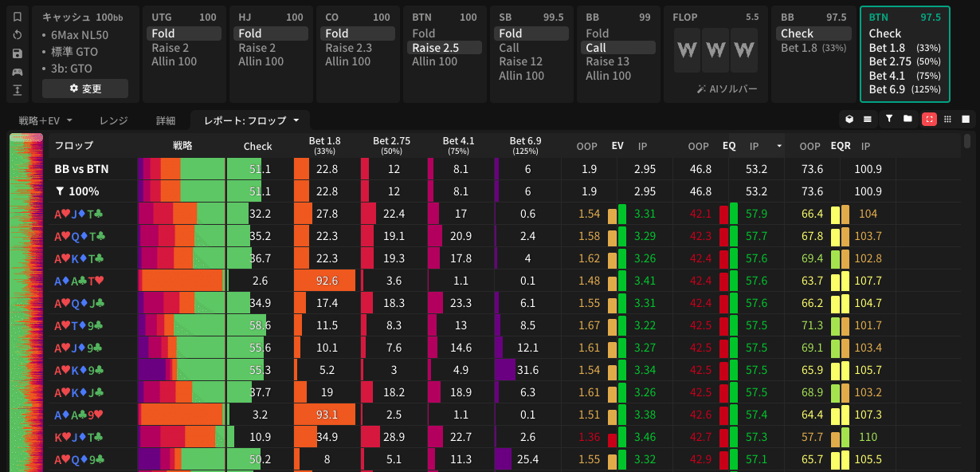Open the レポート: フロップ dropdown arrow

(x=296, y=120)
